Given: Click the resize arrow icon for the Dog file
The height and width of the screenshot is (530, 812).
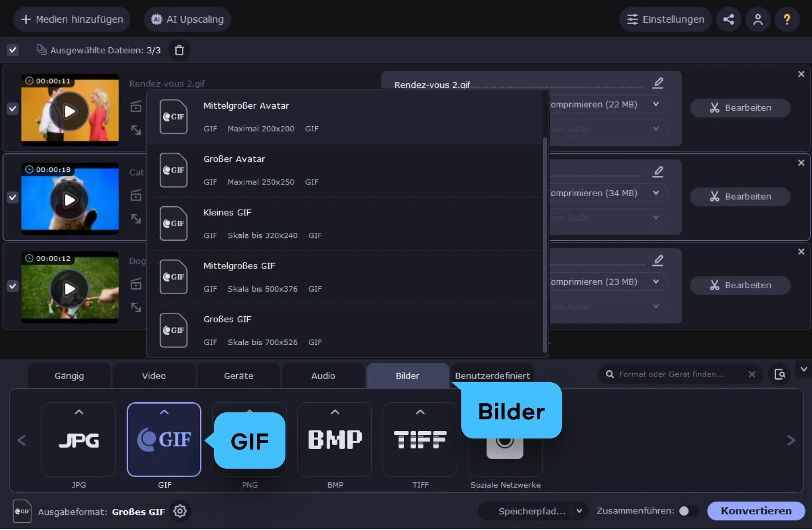Looking at the screenshot, I should 136,308.
